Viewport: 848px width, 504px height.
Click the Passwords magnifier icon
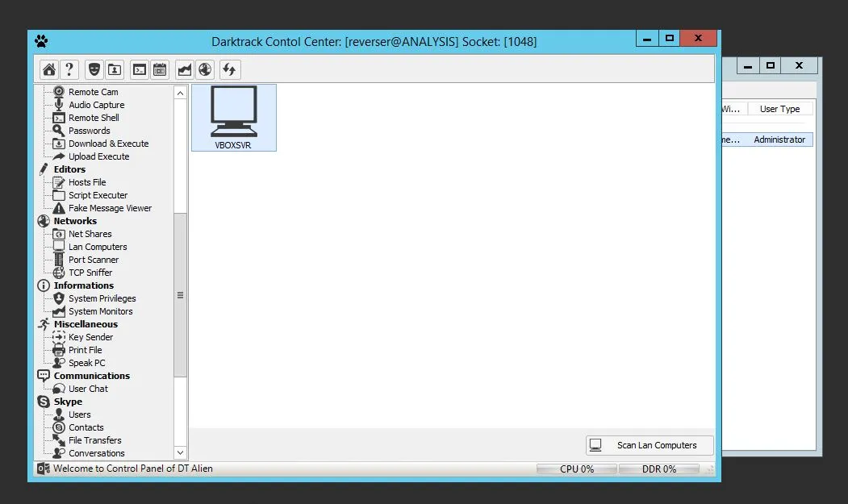[x=58, y=131]
